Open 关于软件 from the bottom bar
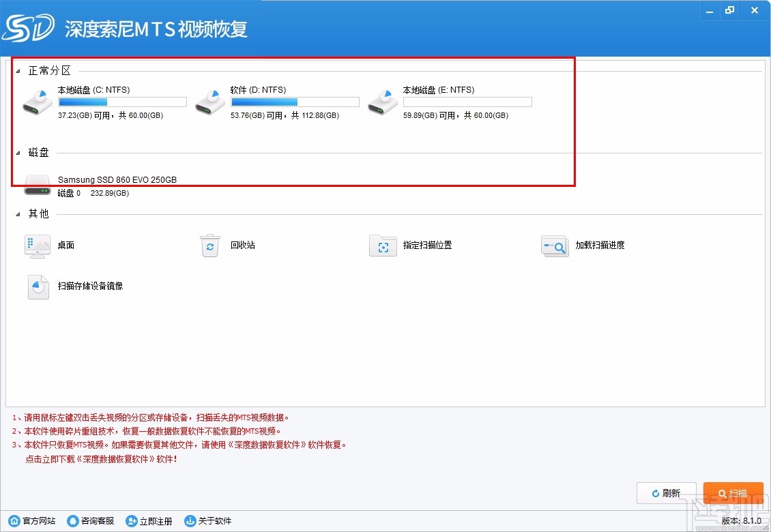This screenshot has height=532, width=771. 209,520
